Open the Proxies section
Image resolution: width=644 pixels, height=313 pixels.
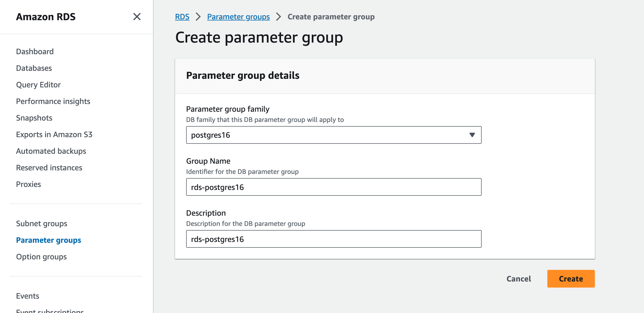point(28,184)
